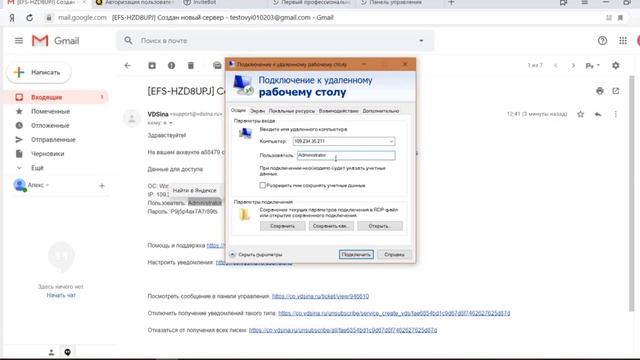Open hangouts contacts person icon at bottom
This screenshot has height=360, width=640.
[x=51, y=352]
